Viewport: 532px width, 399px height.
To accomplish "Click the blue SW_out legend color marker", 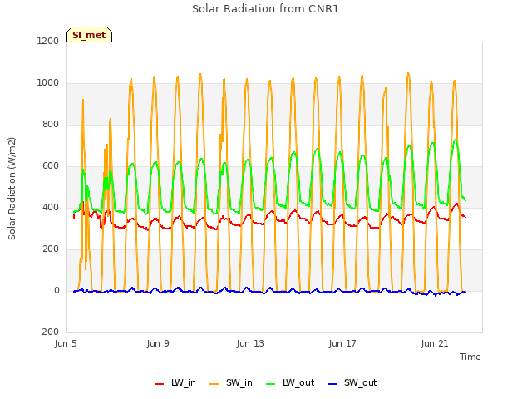I will pos(332,384).
